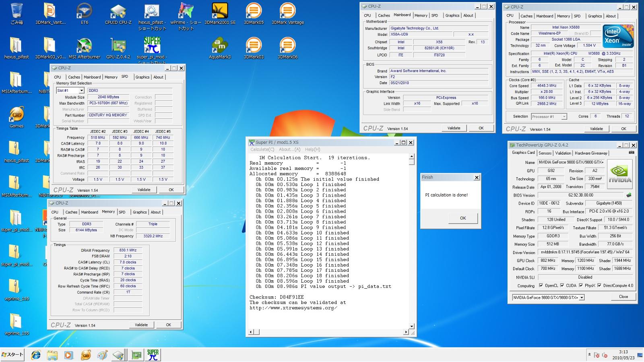The width and height of the screenshot is (644, 362).
Task: Open the MSI Afterburner desktop icon
Action: [84, 48]
